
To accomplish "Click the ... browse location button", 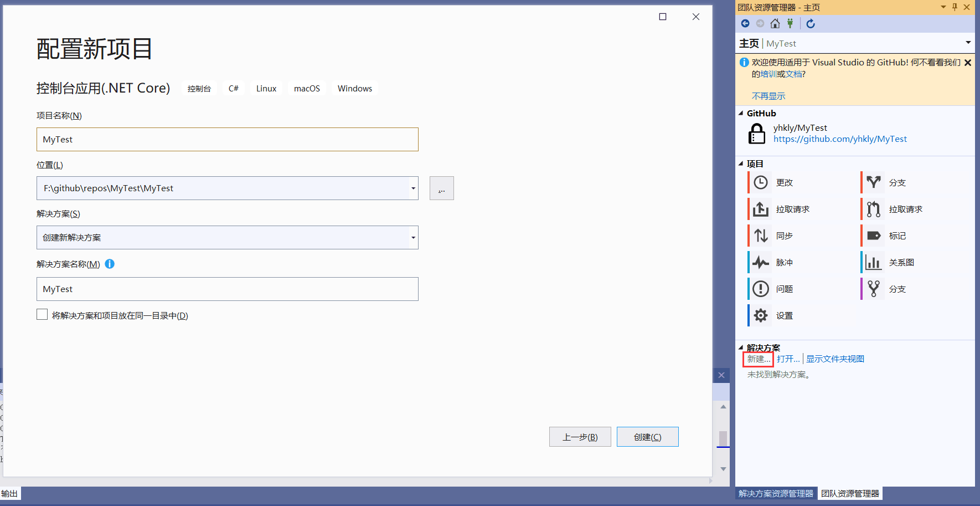I will point(442,188).
